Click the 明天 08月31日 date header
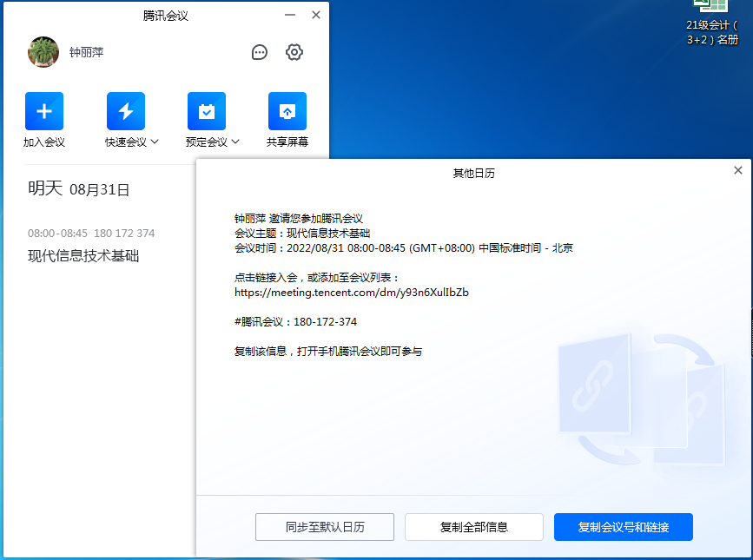The width and height of the screenshot is (753, 560). coord(79,188)
